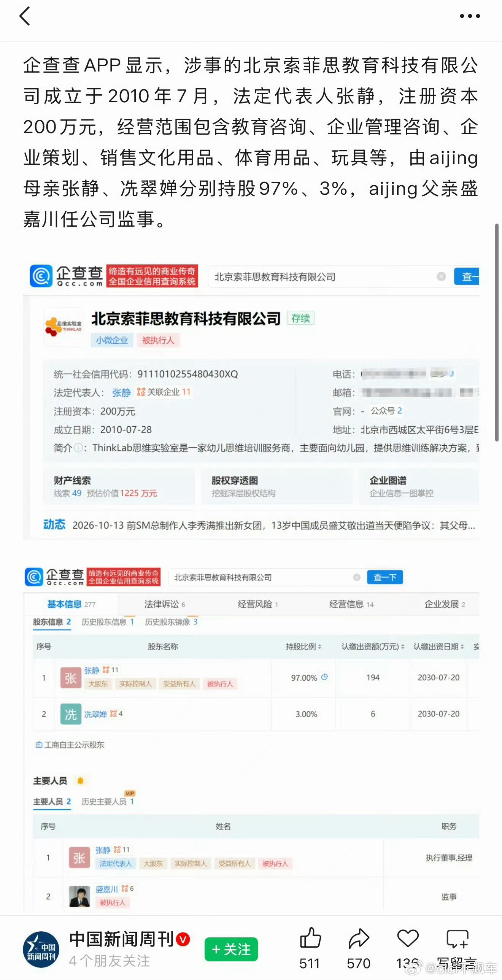Open the second 企查查 shareholder screenshot
502x980 pixels.
point(251,738)
